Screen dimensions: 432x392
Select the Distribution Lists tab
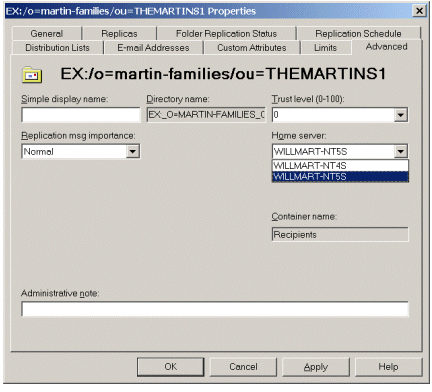pyautogui.click(x=58, y=48)
